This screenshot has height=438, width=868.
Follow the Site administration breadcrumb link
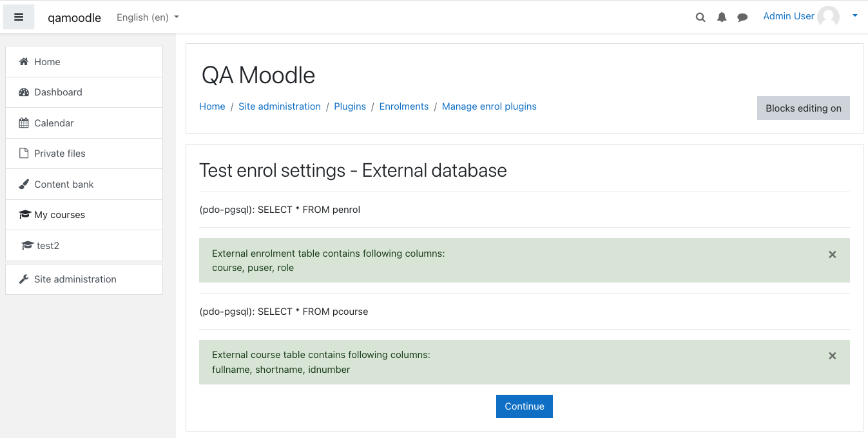pyautogui.click(x=280, y=106)
